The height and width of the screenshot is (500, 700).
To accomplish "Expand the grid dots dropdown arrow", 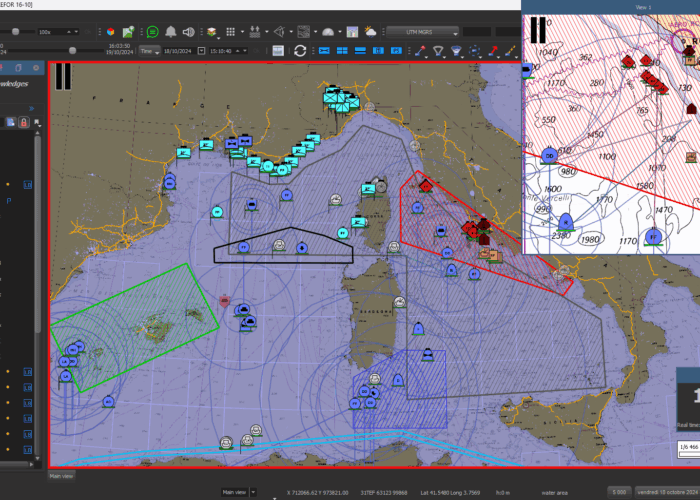I will click(242, 32).
